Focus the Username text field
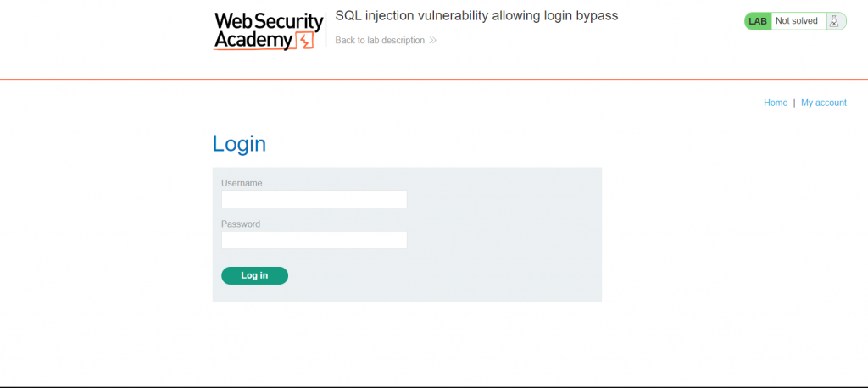 pos(314,199)
